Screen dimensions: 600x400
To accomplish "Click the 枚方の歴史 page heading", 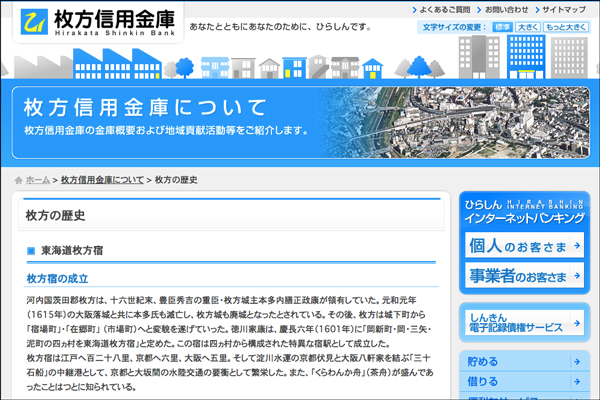I will (x=55, y=216).
